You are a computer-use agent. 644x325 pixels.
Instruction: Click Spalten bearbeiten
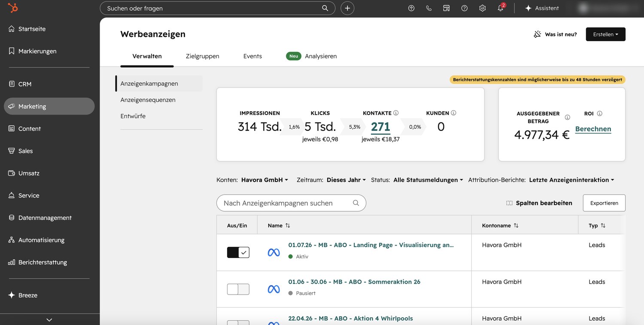[539, 203]
